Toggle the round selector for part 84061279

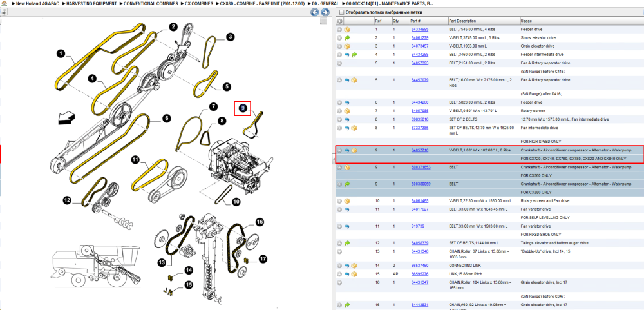click(339, 38)
